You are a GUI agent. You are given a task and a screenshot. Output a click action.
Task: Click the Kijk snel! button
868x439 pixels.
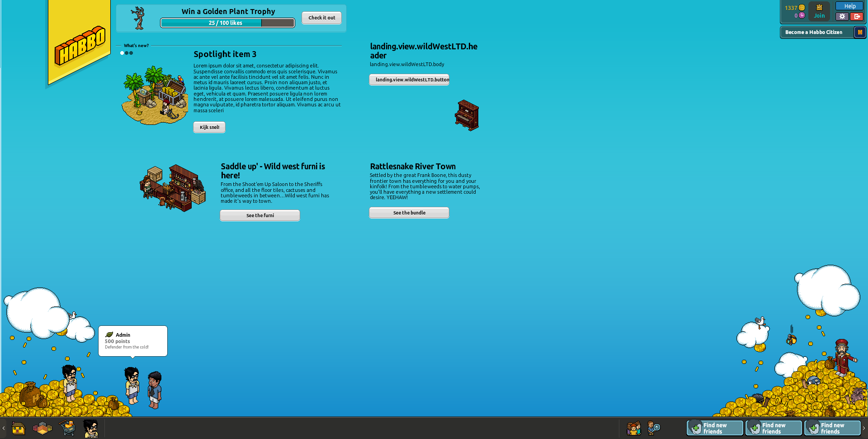(209, 127)
